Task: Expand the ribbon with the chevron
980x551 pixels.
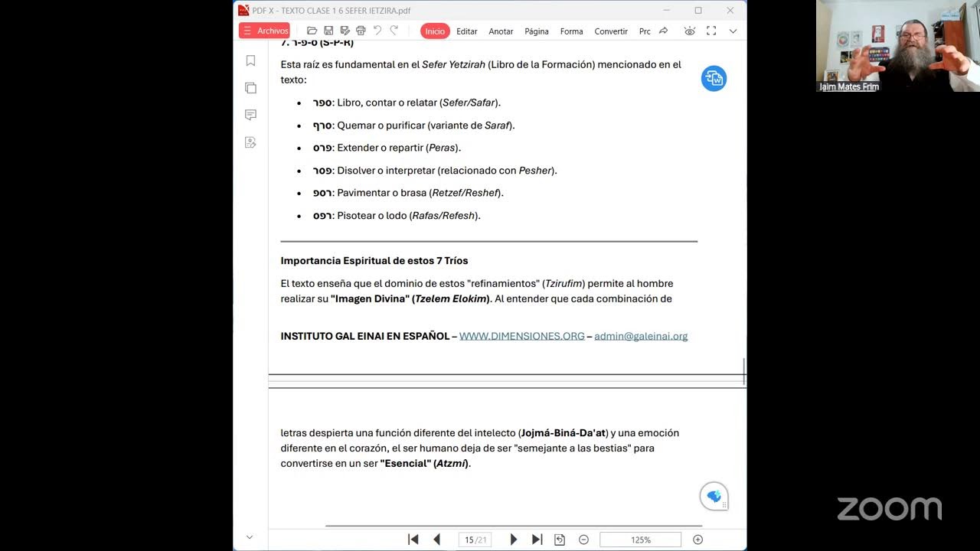Action: pyautogui.click(x=733, y=31)
